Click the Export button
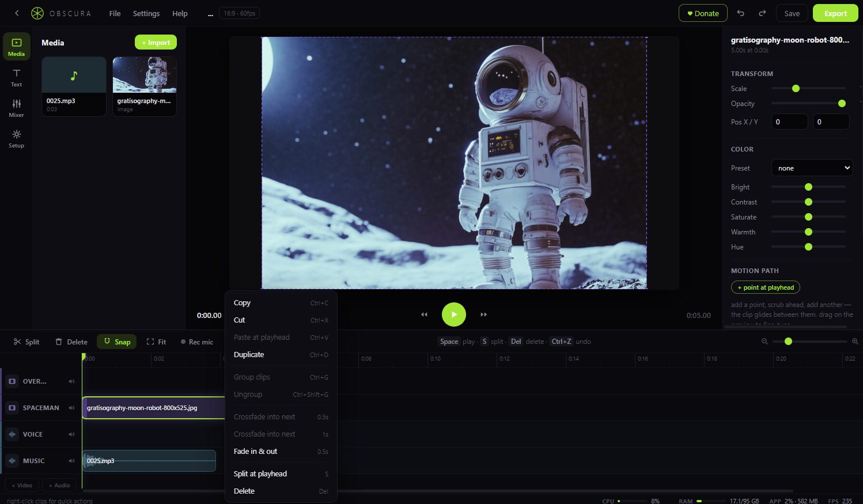Image resolution: width=863 pixels, height=504 pixels. 835,13
